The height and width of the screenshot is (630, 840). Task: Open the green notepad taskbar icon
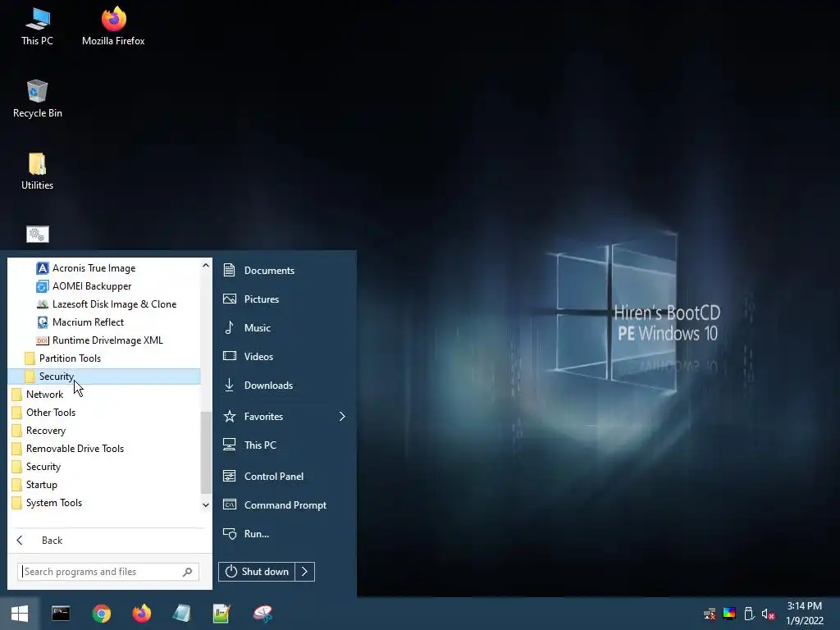[x=221, y=614]
